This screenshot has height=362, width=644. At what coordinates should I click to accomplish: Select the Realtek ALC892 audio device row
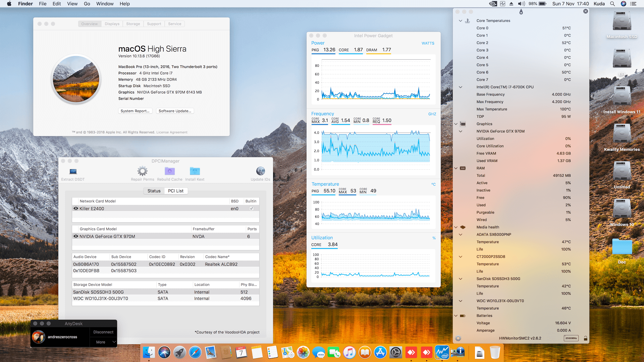[166, 264]
